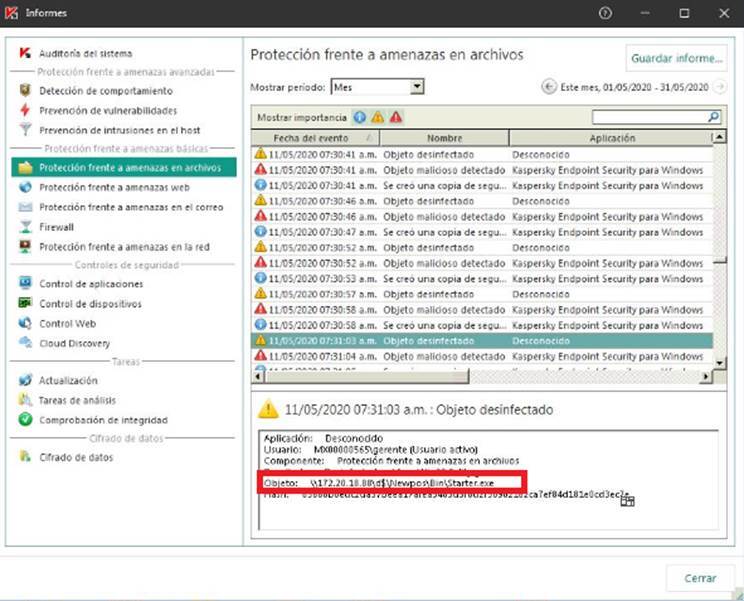Select the Firewall report
This screenshot has height=601, width=744.
[56, 227]
